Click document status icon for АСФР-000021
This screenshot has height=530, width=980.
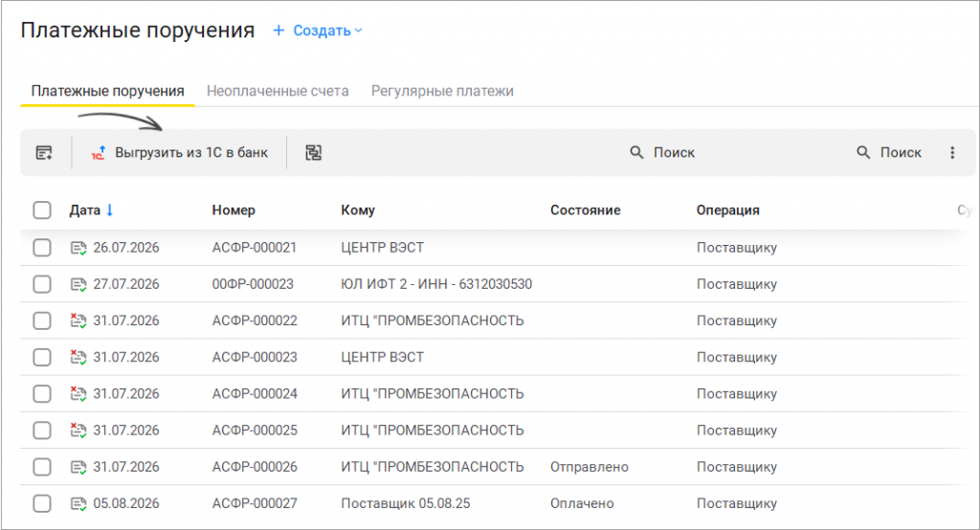pos(78,248)
